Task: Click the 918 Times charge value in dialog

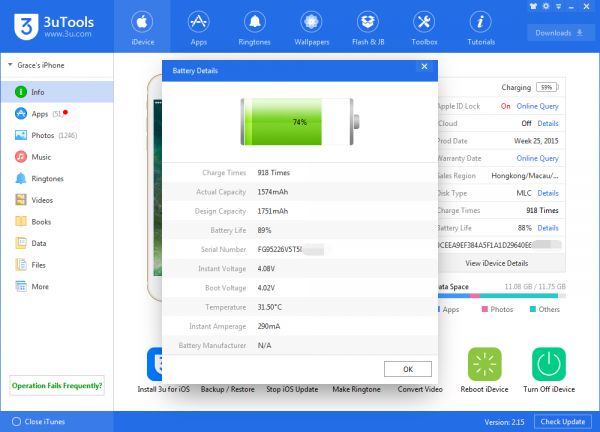Action: coord(274,173)
